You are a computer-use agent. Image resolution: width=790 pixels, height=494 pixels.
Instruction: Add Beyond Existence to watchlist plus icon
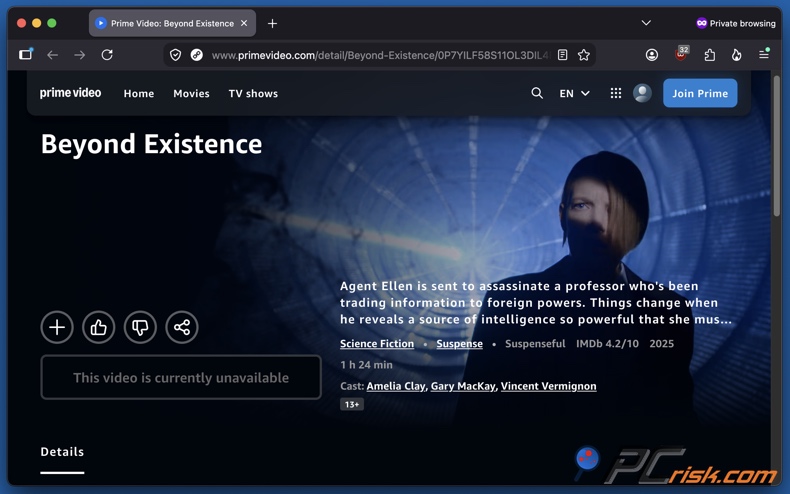57,327
